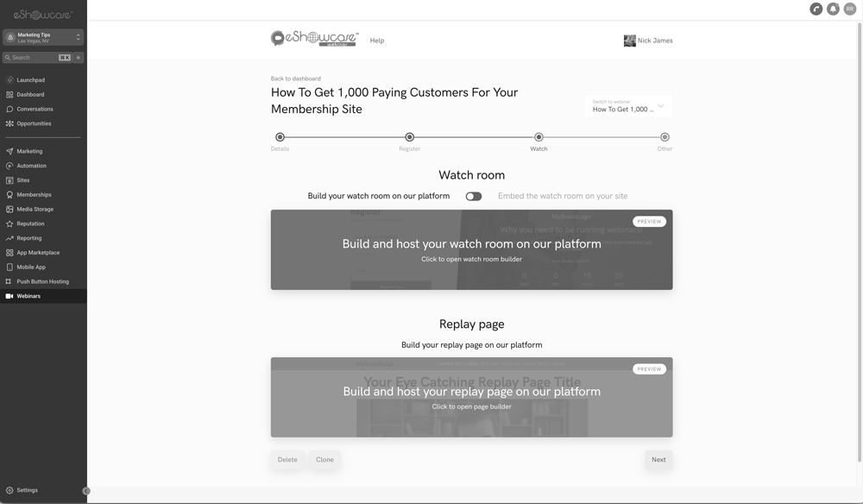863x504 pixels.
Task: Open Launchpad icon in sidebar
Action: click(x=9, y=79)
